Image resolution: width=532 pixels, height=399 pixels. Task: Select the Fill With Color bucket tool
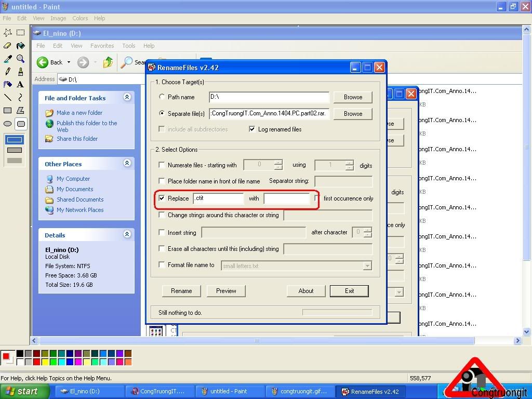[x=20, y=46]
